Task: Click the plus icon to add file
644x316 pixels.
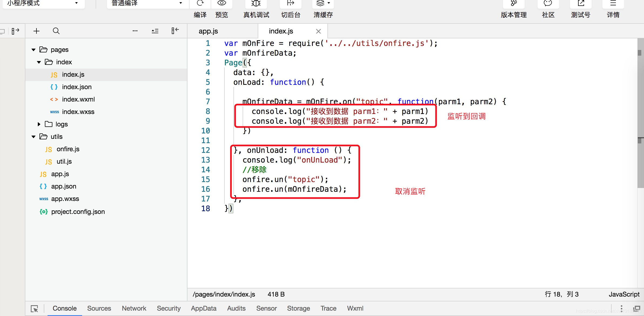Action: (36, 31)
